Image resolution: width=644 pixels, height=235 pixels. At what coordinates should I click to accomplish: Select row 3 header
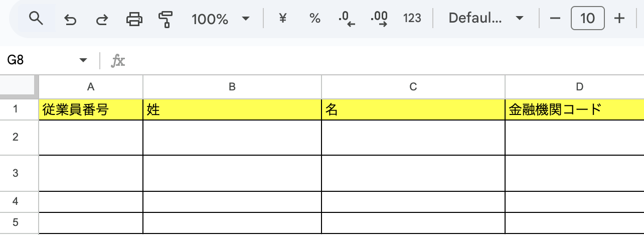tap(15, 173)
